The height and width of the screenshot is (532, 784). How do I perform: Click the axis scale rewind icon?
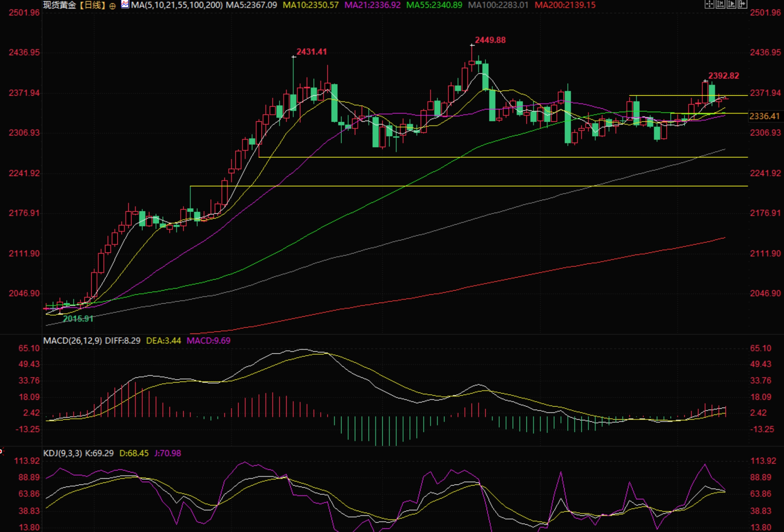(720, 4)
